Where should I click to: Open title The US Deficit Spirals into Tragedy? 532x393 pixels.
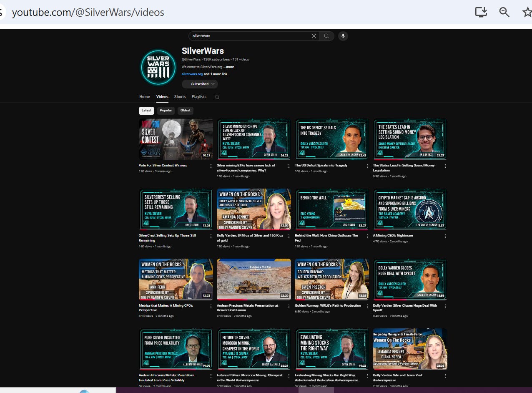click(321, 165)
